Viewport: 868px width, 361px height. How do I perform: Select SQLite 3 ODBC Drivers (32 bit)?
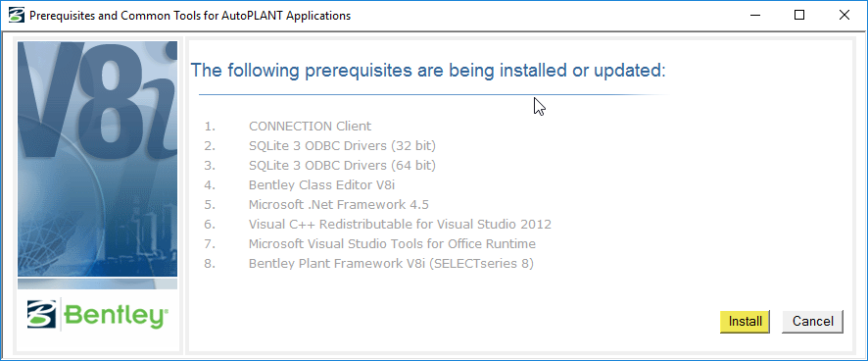click(342, 146)
